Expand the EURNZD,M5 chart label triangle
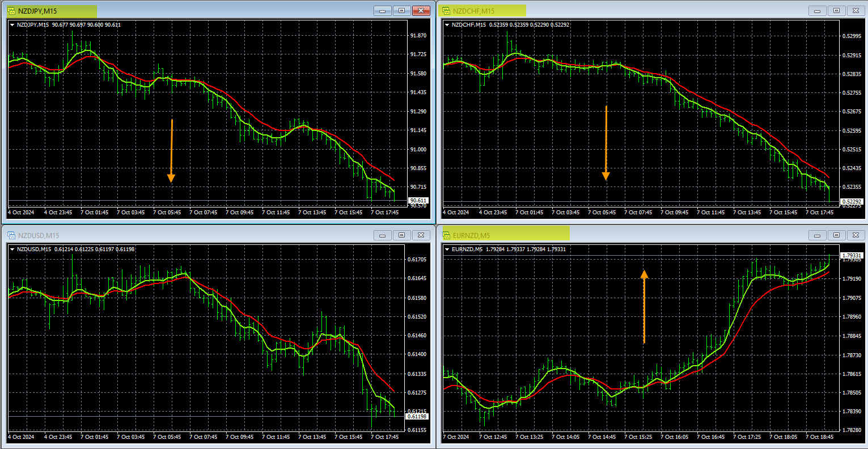Viewport: 868px width, 449px height. 447,249
